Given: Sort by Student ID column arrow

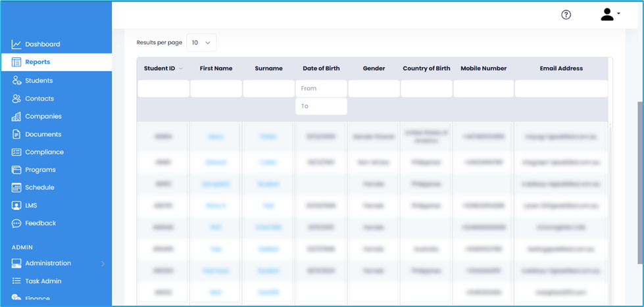Looking at the screenshot, I should click(x=181, y=68).
